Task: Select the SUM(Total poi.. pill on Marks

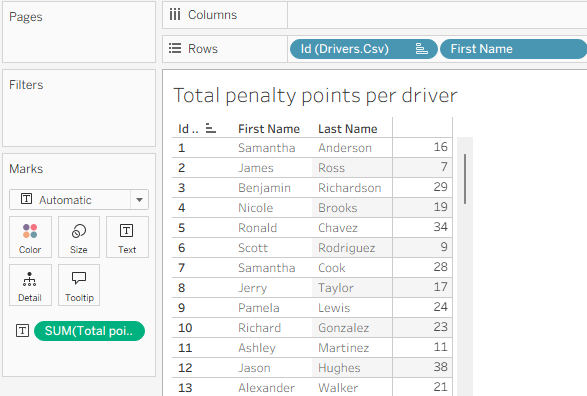Action: point(89,331)
